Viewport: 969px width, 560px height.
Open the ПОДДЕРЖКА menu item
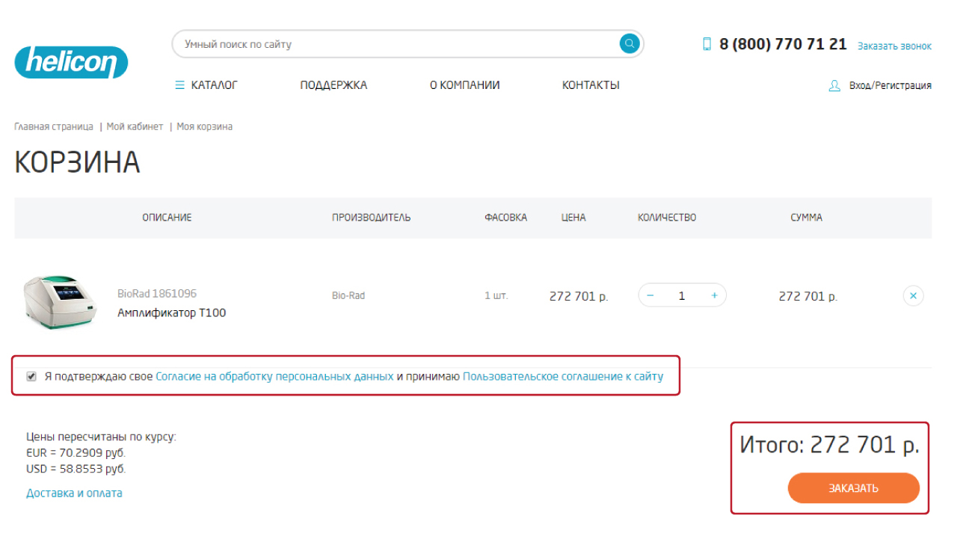coord(333,85)
